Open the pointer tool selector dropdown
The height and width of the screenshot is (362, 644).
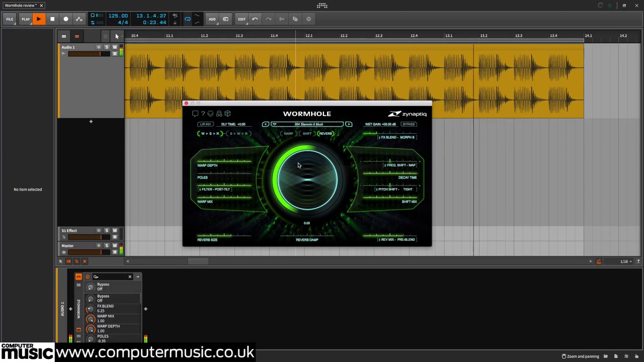click(x=117, y=36)
